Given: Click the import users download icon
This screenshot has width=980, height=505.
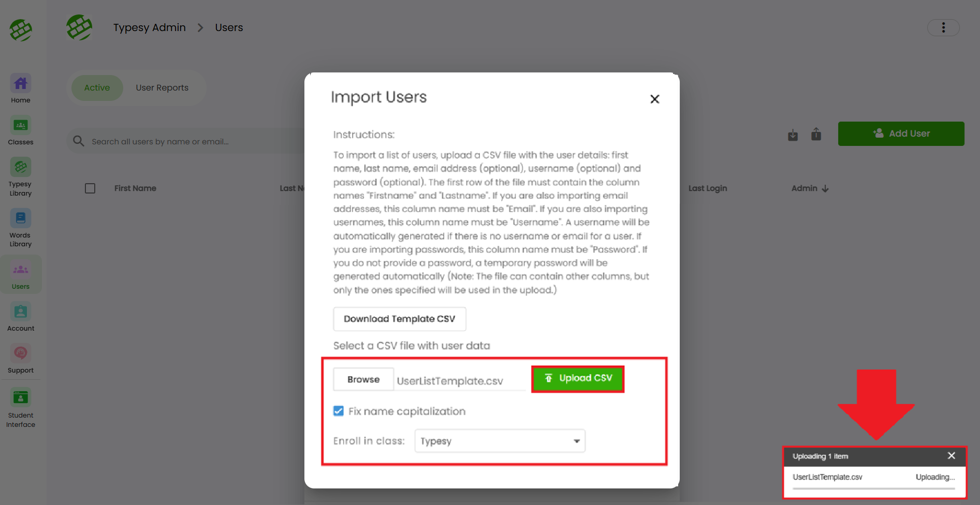Looking at the screenshot, I should pyautogui.click(x=793, y=135).
